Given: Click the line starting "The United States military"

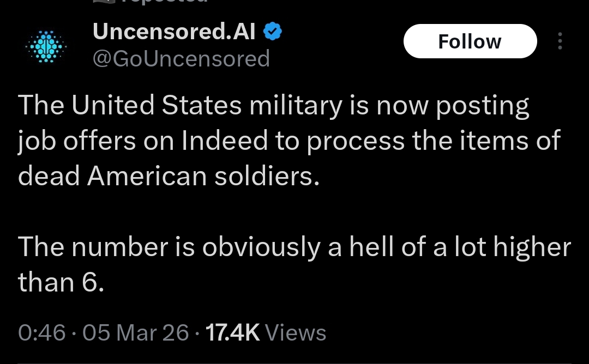Looking at the screenshot, I should (x=273, y=106).
